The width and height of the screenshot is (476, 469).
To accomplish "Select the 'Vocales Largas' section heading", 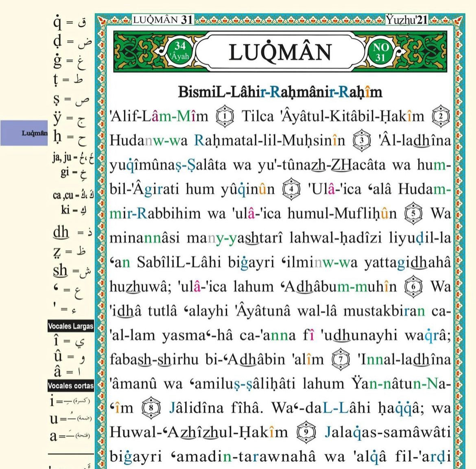I will (x=71, y=326).
